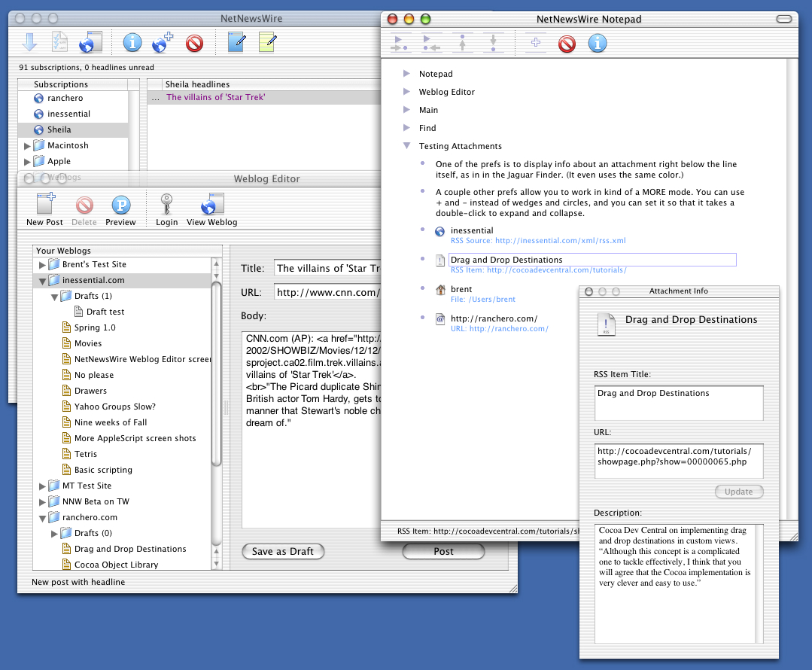Collapse the Drafts (1) folder
Image resolution: width=812 pixels, height=670 pixels.
coord(54,297)
